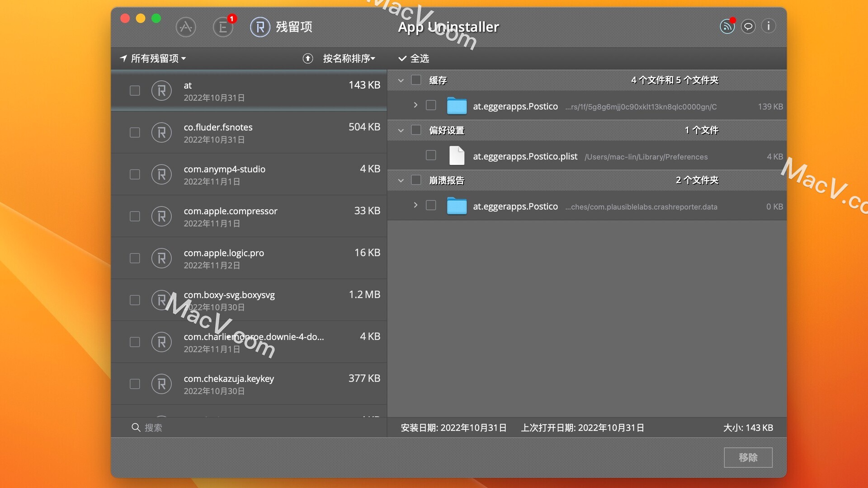868x488 pixels.
Task: Toggle sort direction arrow icon
Action: point(308,58)
